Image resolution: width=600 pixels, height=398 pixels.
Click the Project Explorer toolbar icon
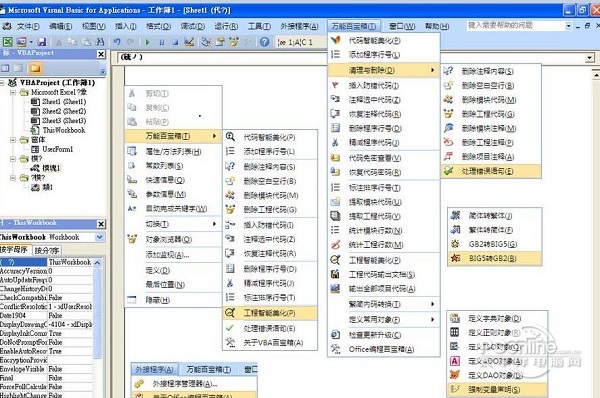(x=206, y=41)
